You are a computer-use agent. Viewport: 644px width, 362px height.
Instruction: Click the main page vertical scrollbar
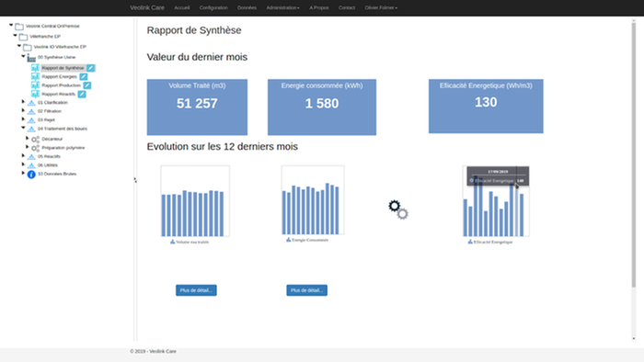pyautogui.click(x=634, y=155)
